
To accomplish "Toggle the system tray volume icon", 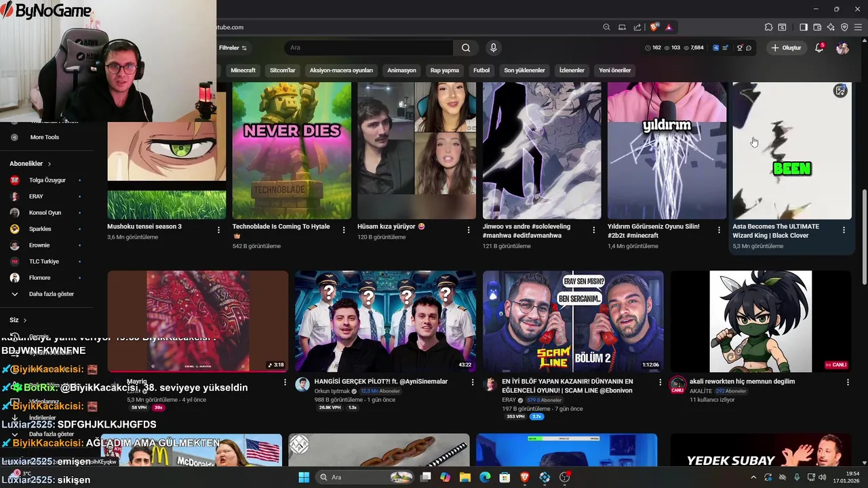I will [x=822, y=477].
